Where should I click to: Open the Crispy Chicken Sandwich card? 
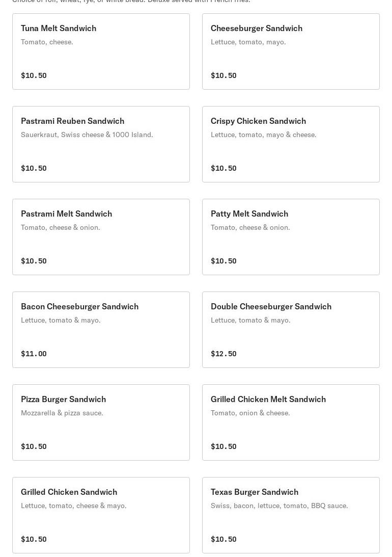(291, 144)
